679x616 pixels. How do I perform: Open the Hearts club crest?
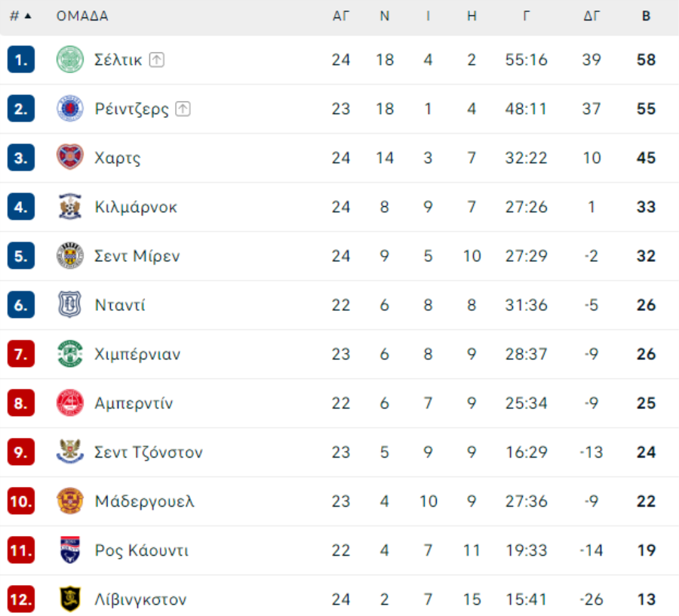(69, 157)
